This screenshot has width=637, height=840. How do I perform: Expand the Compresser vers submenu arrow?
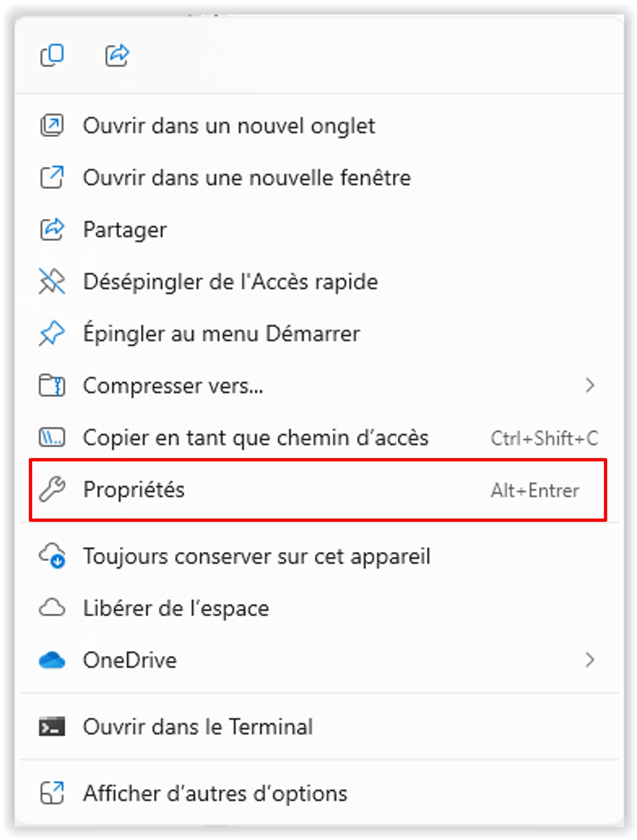[590, 386]
